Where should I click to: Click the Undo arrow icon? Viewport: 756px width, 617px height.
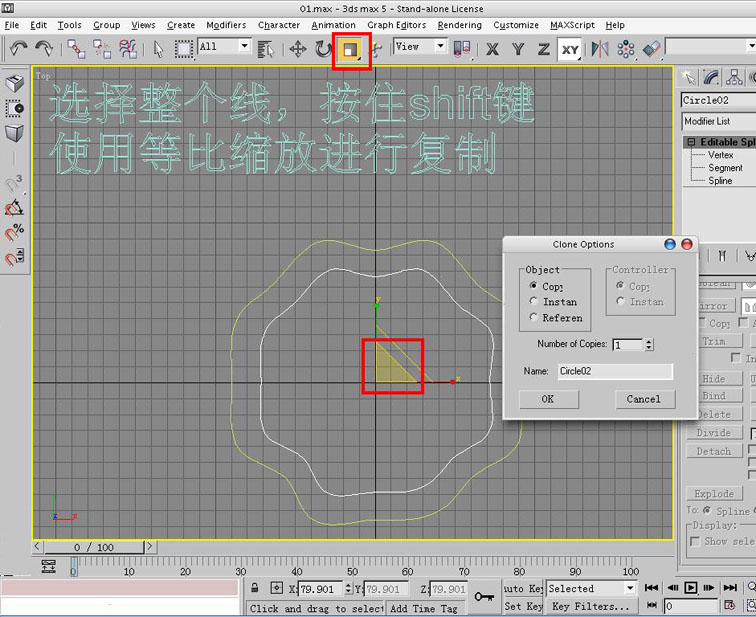[x=18, y=49]
